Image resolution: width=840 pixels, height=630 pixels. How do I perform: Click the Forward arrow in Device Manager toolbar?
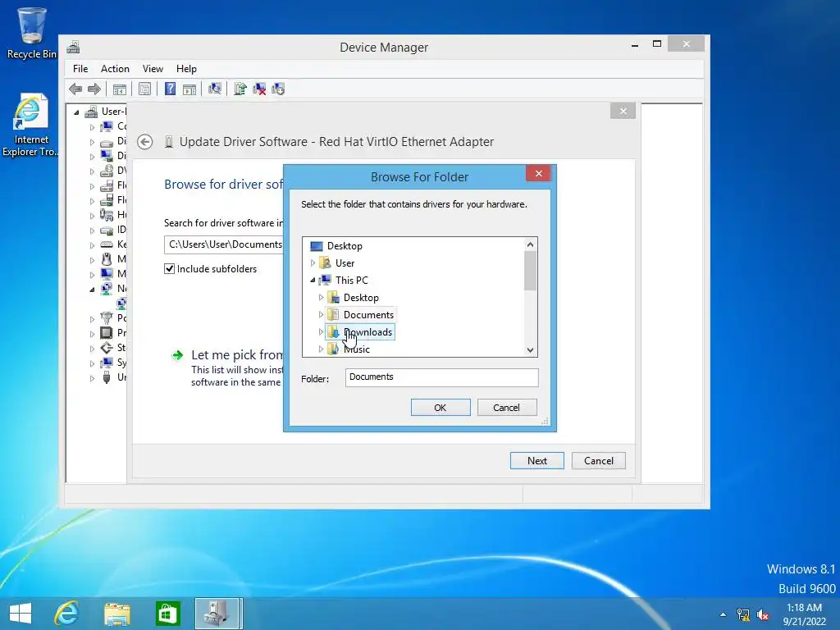(94, 89)
